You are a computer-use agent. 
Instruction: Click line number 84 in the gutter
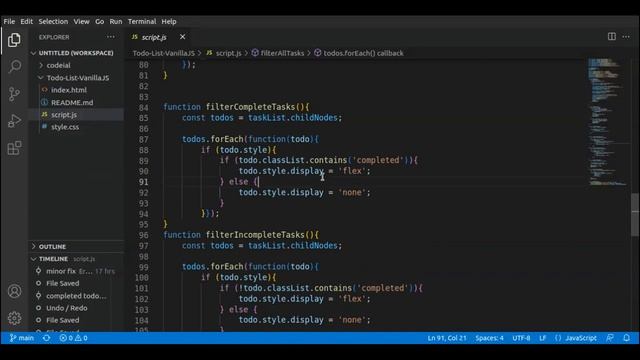[x=143, y=108]
